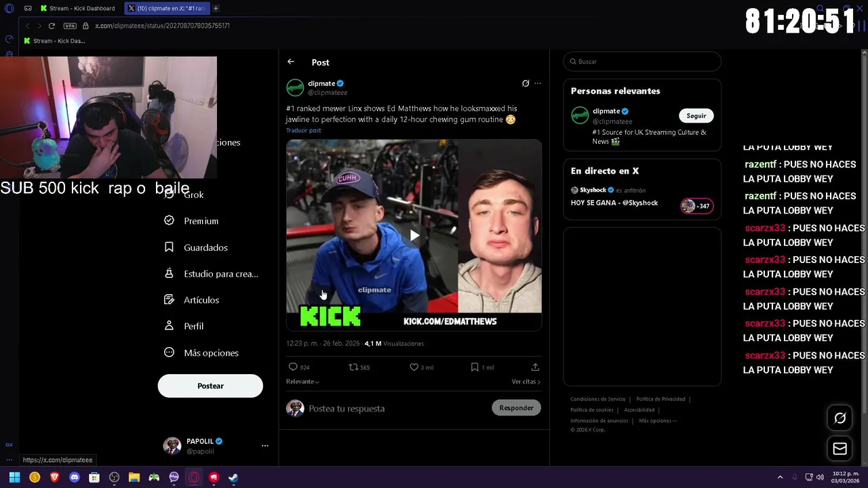
Task: Open Condiciones de Servicio link
Action: [598, 399]
